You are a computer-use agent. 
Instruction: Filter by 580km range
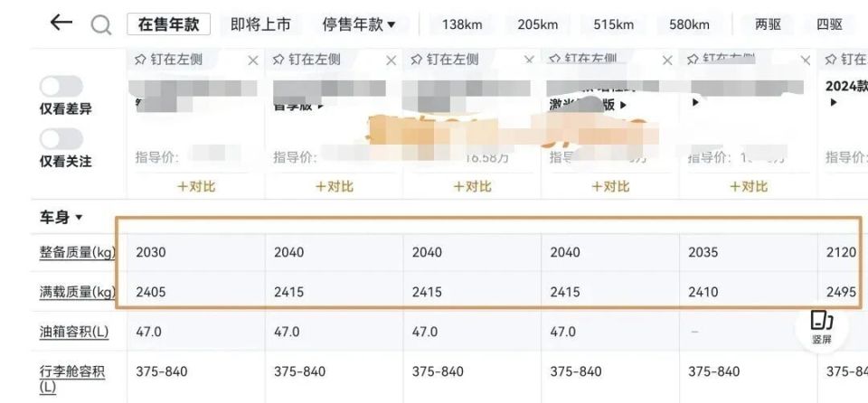pyautogui.click(x=689, y=24)
